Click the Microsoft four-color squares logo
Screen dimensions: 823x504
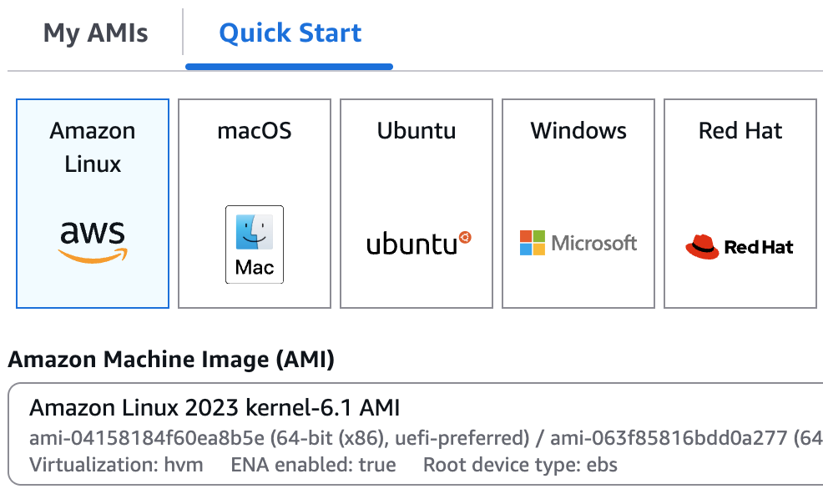click(x=532, y=243)
